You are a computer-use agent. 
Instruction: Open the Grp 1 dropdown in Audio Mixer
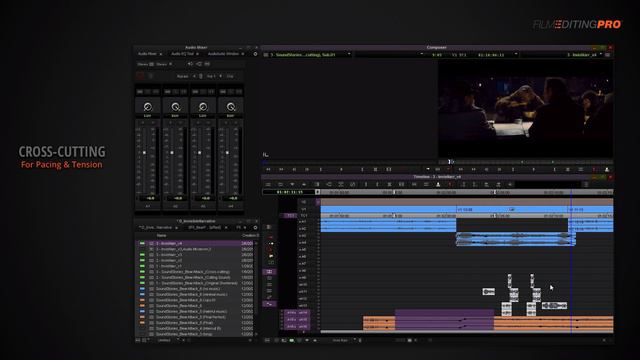coord(214,76)
